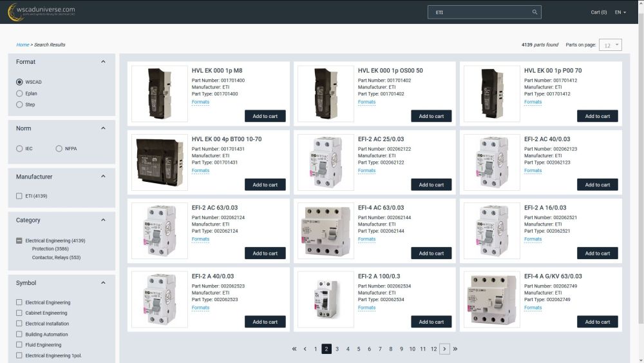This screenshot has width=644, height=363.
Task: Go to the next page arrow
Action: [444, 349]
